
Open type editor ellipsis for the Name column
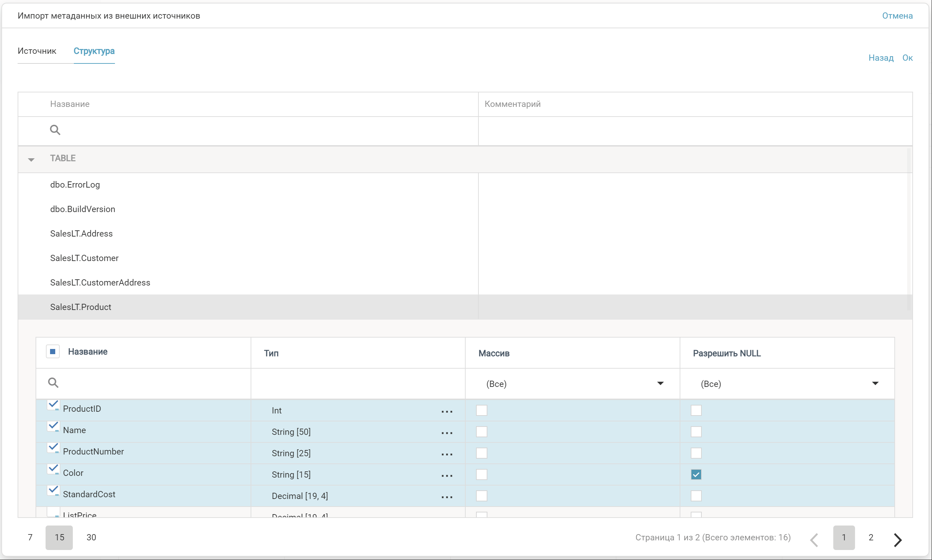(x=447, y=433)
